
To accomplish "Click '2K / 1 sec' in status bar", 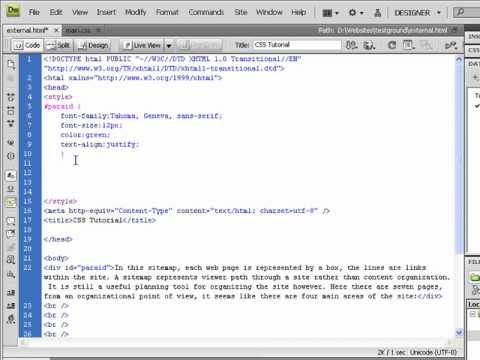I will [x=392, y=352].
